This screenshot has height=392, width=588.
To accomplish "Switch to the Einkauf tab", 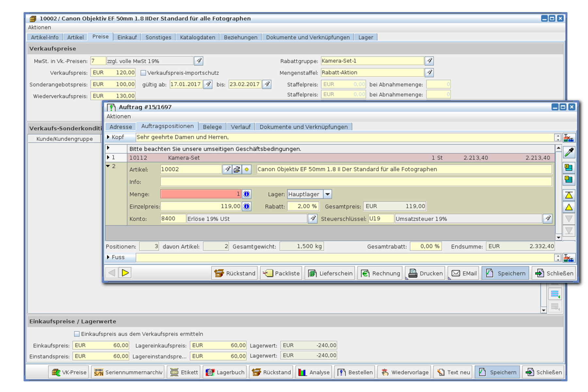I will point(127,37).
